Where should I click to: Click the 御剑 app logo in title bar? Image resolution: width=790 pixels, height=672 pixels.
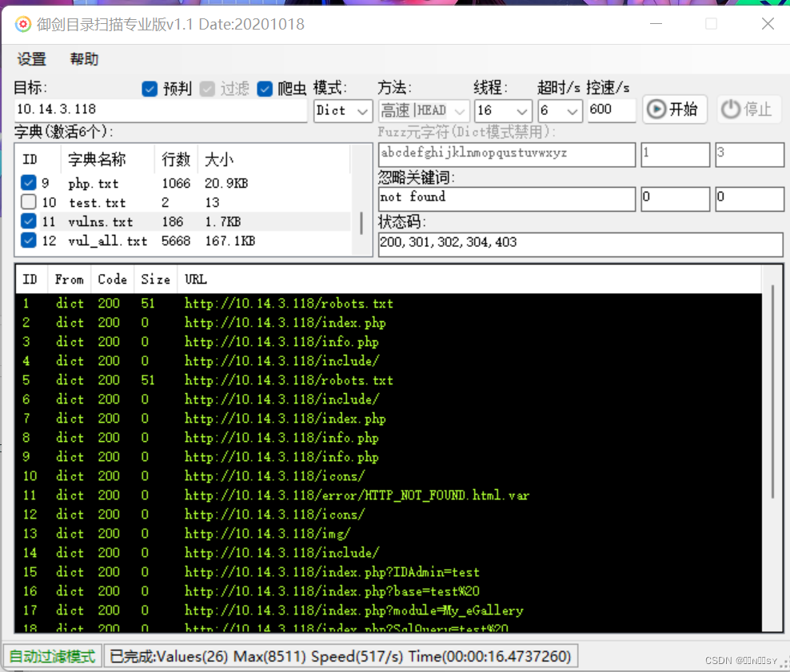click(22, 24)
